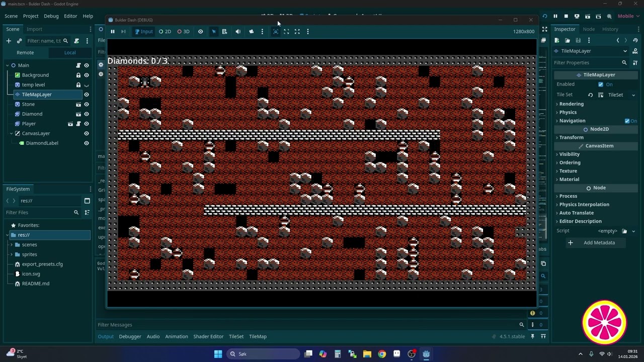Open the Mobile renderer dropdown

[628, 16]
